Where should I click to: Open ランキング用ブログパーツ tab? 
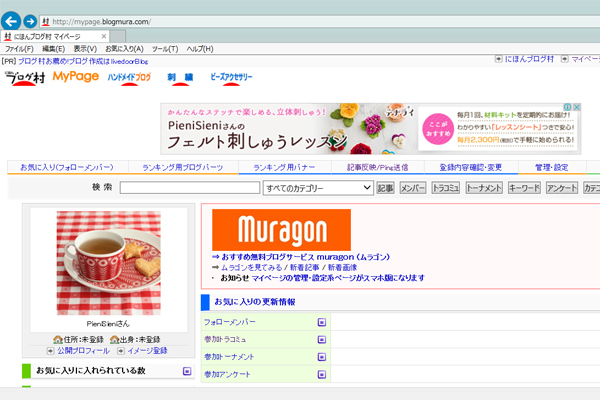pyautogui.click(x=183, y=167)
